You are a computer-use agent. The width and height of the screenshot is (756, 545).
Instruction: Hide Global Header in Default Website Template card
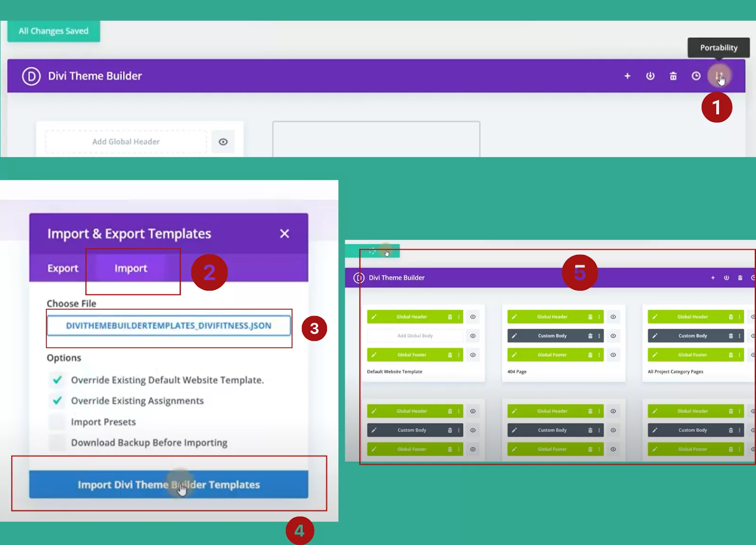(x=472, y=317)
